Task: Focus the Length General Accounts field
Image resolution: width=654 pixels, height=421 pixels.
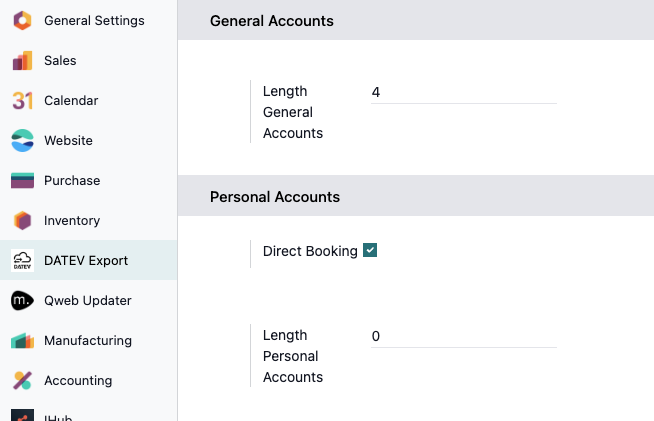Action: point(464,92)
